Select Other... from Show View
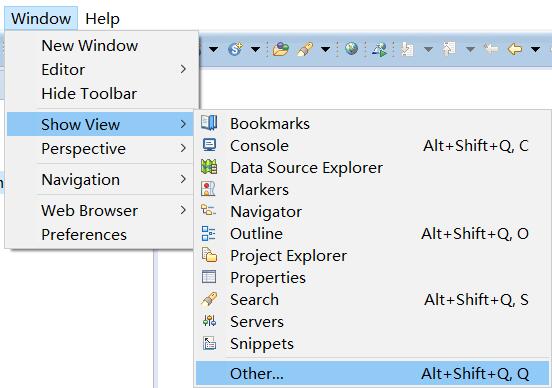The width and height of the screenshot is (552, 388). [x=372, y=373]
